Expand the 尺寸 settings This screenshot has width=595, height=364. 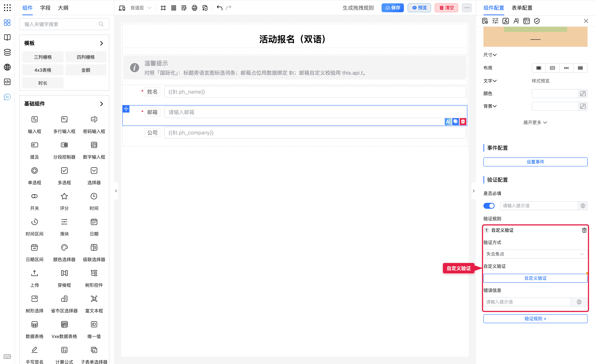(490, 55)
